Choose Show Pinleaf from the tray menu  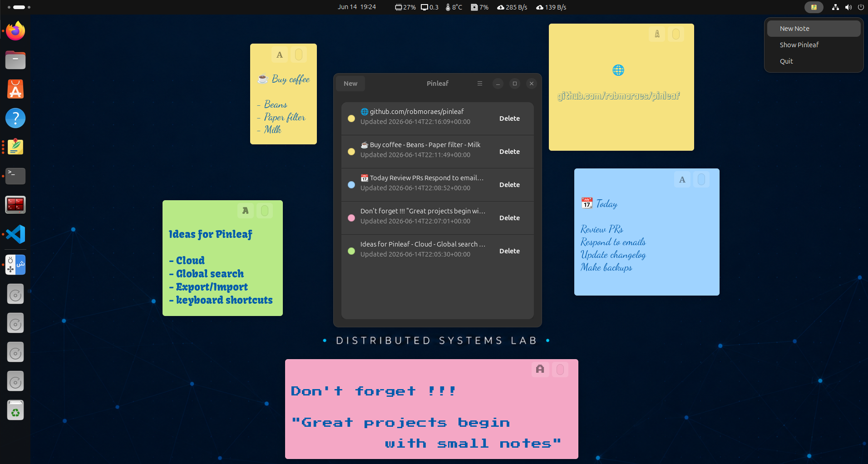(814, 45)
